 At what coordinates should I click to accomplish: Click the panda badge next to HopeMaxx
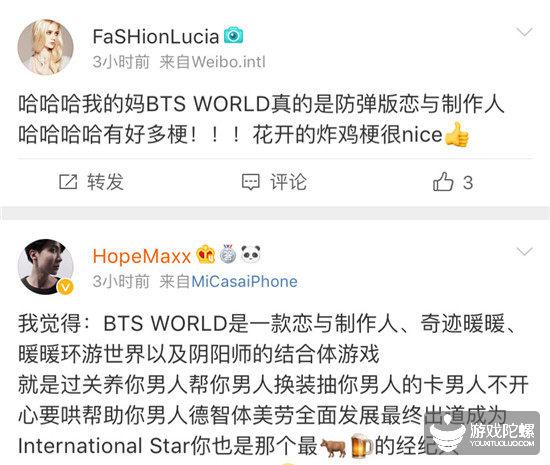click(251, 254)
